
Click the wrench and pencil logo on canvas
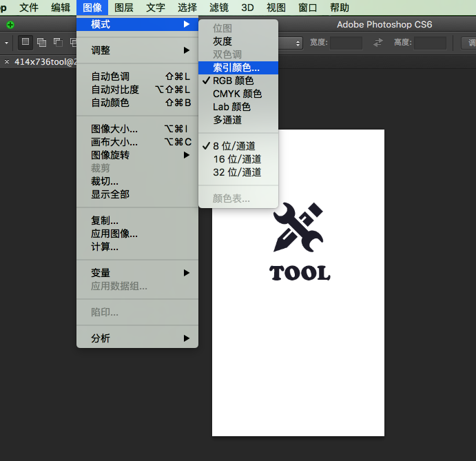tap(298, 227)
